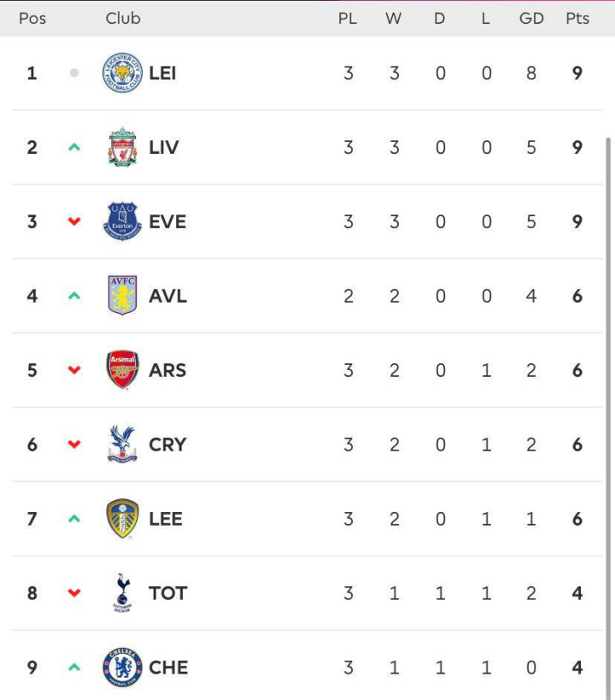Click the Leeds United shield badge
This screenshot has width=615, height=700.
pos(122,518)
